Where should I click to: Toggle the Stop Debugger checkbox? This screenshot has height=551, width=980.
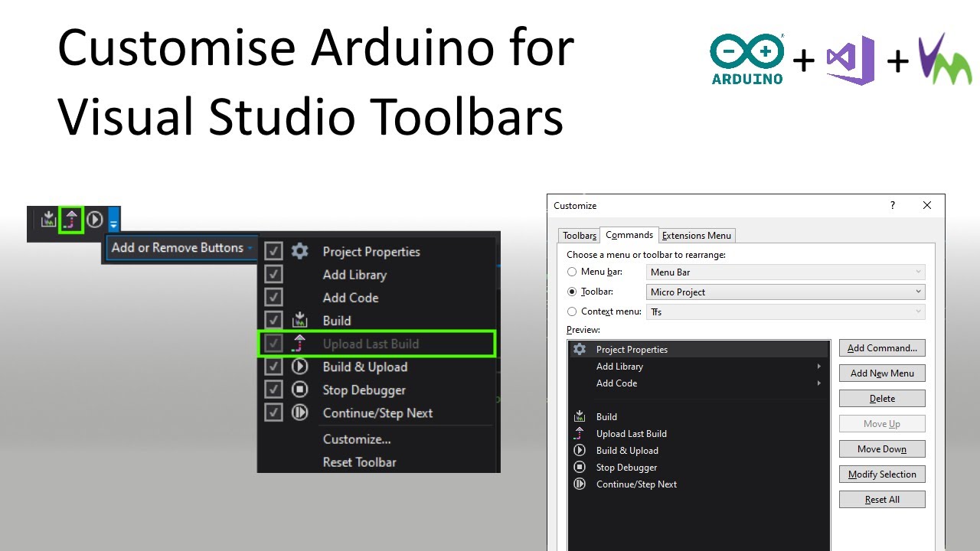[x=273, y=390]
